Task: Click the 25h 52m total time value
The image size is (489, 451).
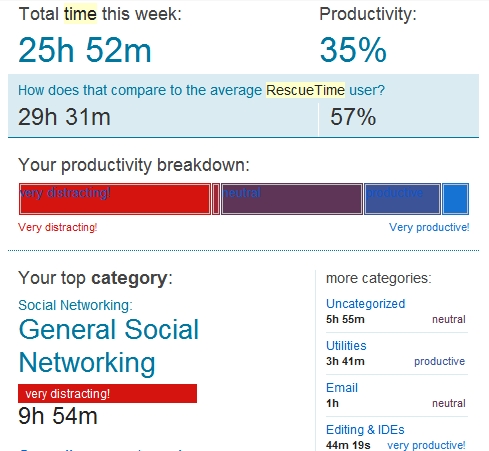Action: pyautogui.click(x=85, y=50)
